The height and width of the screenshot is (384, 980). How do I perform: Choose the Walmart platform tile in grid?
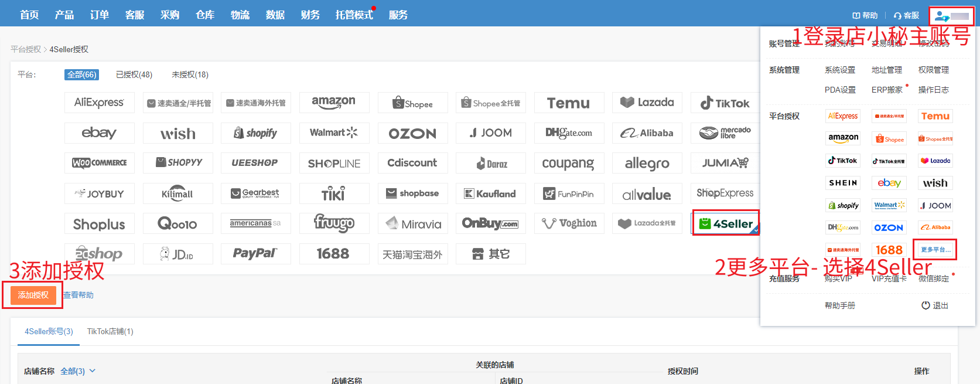334,133
